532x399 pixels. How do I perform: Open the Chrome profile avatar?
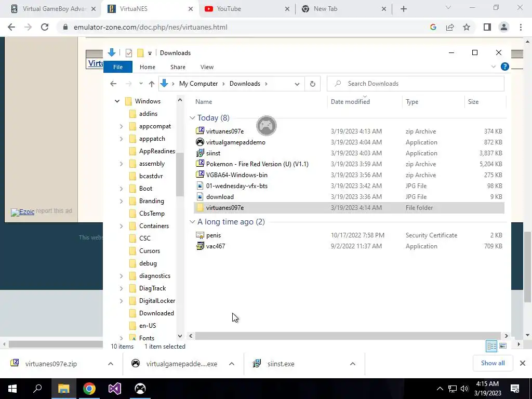504,27
